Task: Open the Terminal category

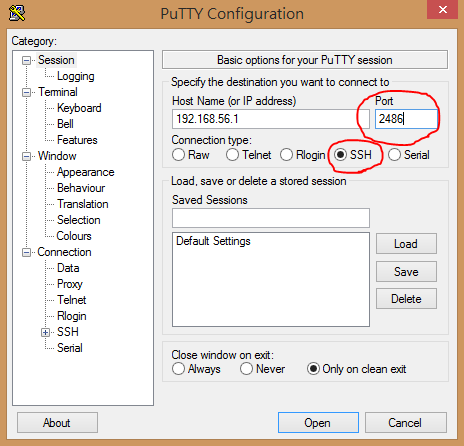Action: click(58, 92)
